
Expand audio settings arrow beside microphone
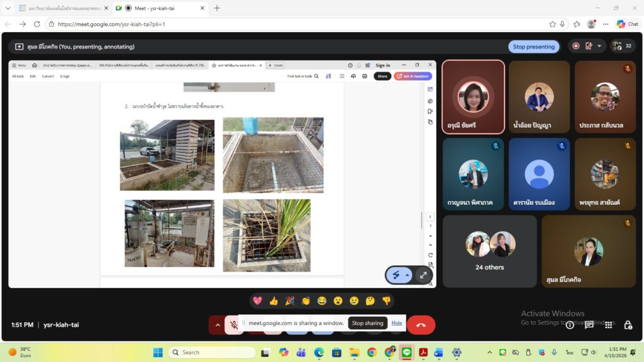pos(218,325)
